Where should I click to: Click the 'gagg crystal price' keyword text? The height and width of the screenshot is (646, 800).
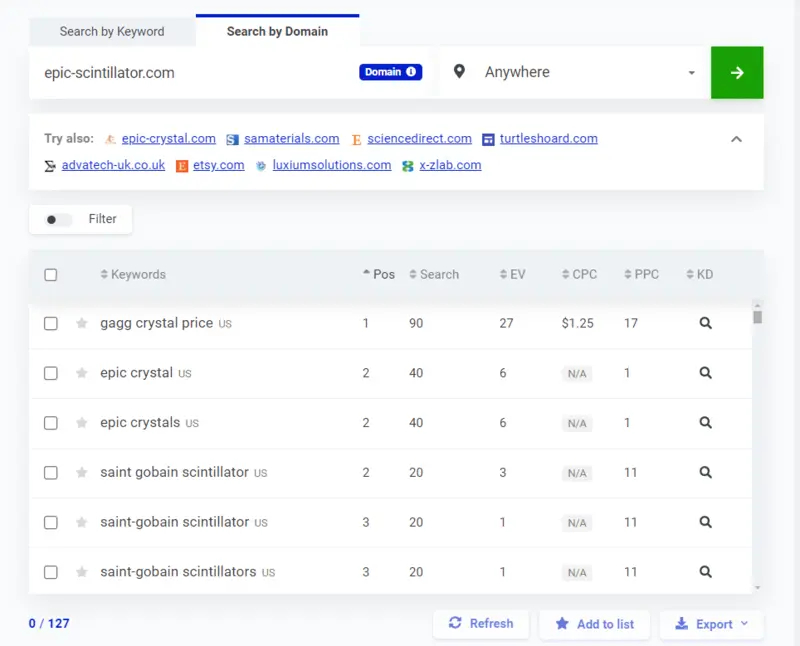click(x=157, y=323)
